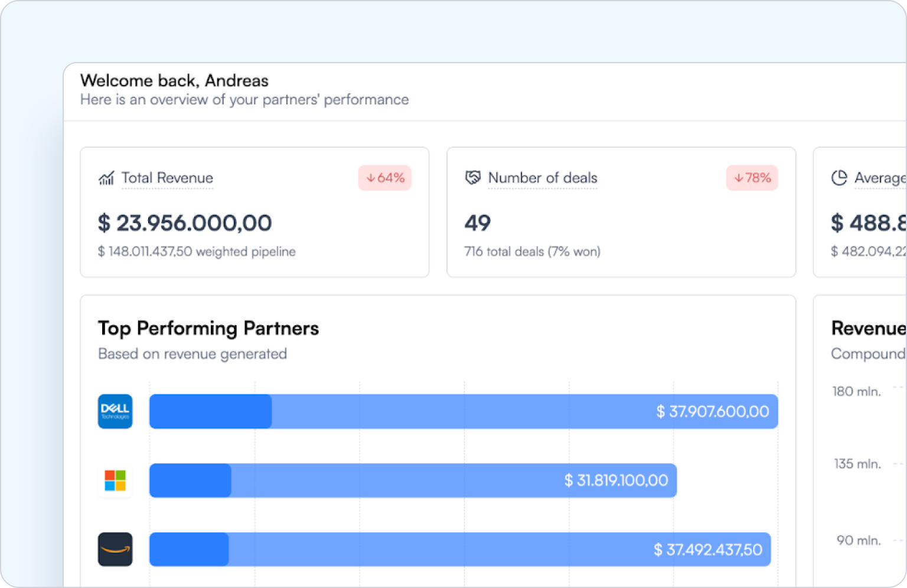Click the down arrow in the 64% badge
The height and width of the screenshot is (588, 907).
click(x=371, y=177)
